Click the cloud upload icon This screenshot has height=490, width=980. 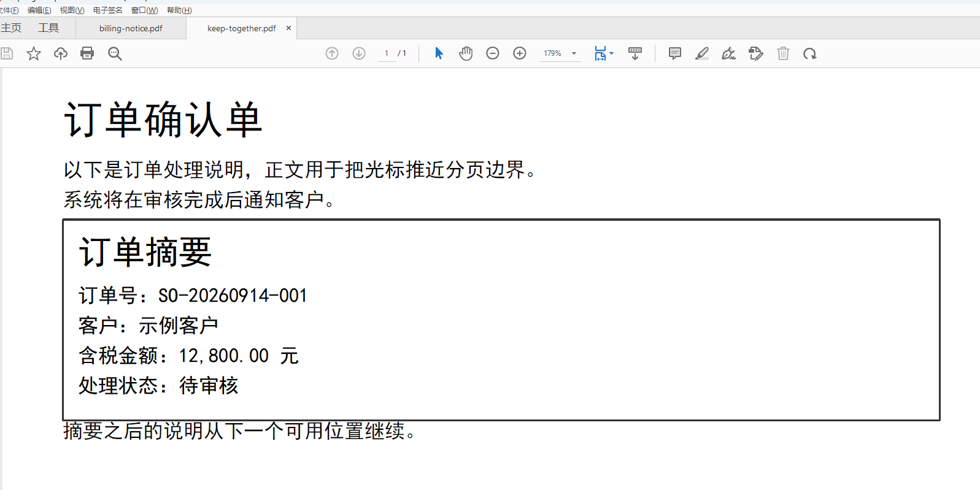[x=61, y=53]
